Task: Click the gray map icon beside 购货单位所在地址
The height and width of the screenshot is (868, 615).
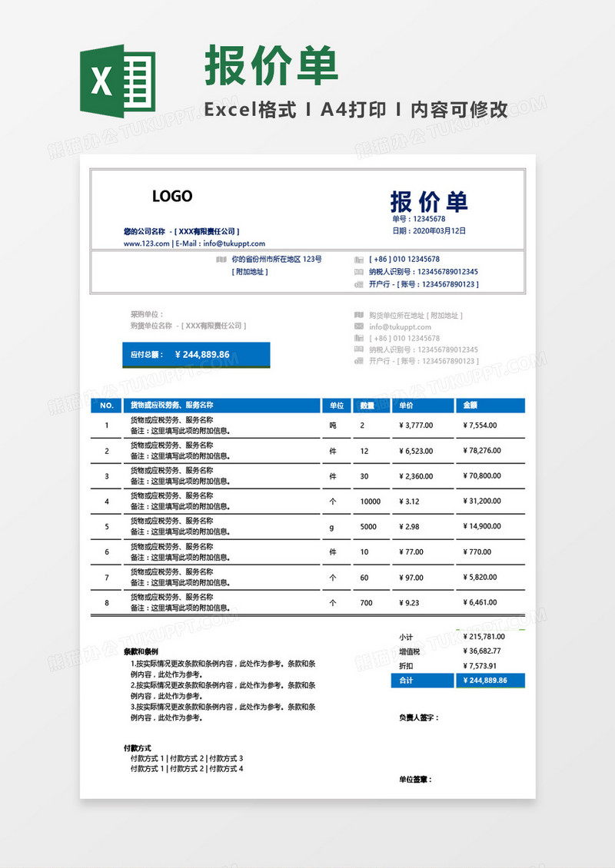Action: click(x=358, y=315)
